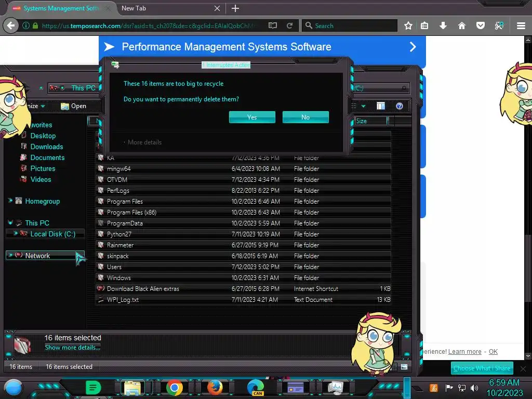Expand Local Disk (C:) tree node
The width and height of the screenshot is (532, 399).
pos(15,233)
